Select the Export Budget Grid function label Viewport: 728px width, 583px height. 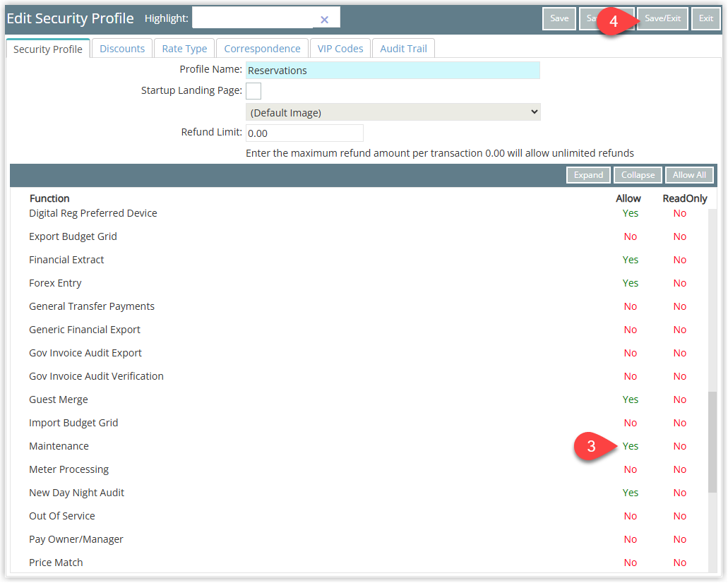(73, 236)
